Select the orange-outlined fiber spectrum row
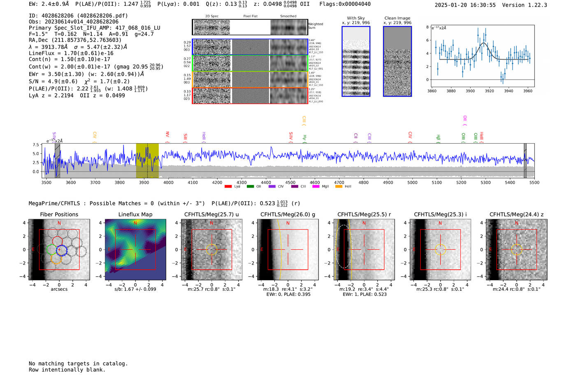The height and width of the screenshot is (392, 576). click(x=250, y=79)
